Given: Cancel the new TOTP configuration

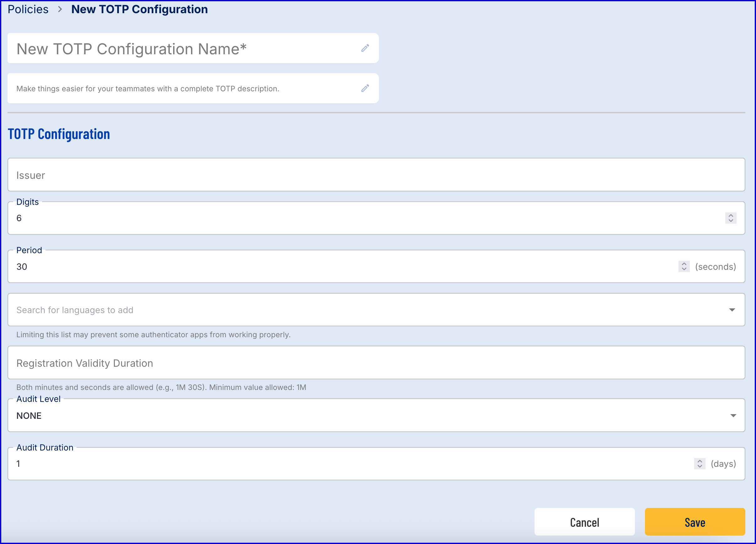Looking at the screenshot, I should pyautogui.click(x=584, y=522).
